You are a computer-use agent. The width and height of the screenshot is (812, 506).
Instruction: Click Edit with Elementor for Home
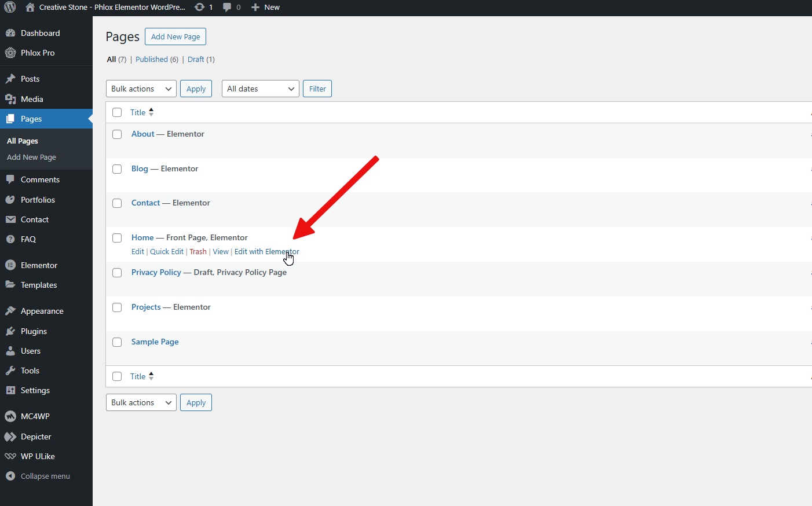(267, 252)
